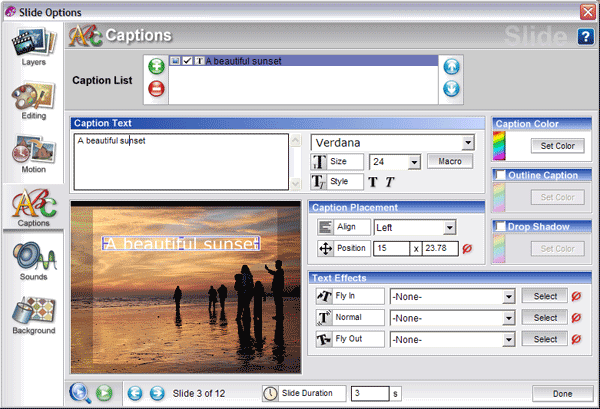The width and height of the screenshot is (600, 409).
Task: Select the Captions sidebar section
Action: click(x=33, y=208)
